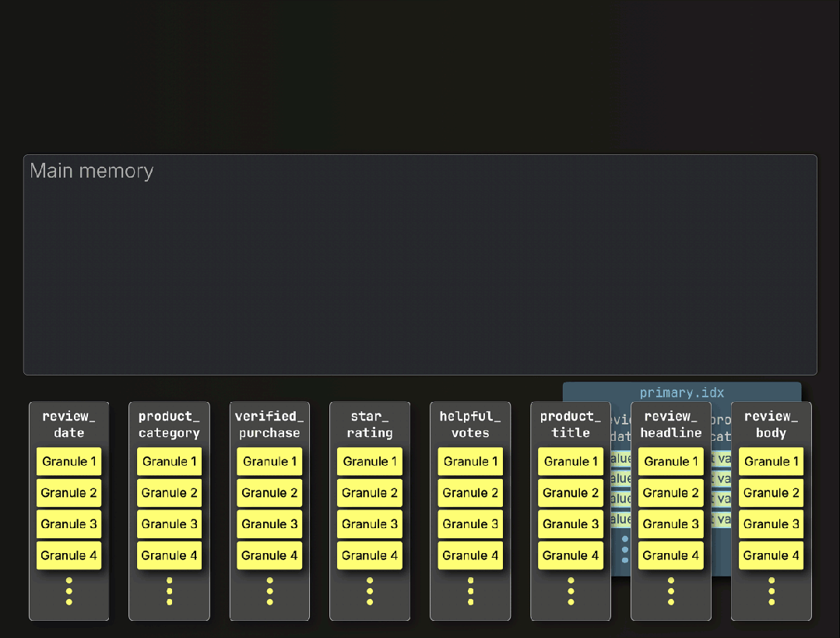840x638 pixels.
Task: Click Granule 4 in star_rating column
Action: coord(370,555)
